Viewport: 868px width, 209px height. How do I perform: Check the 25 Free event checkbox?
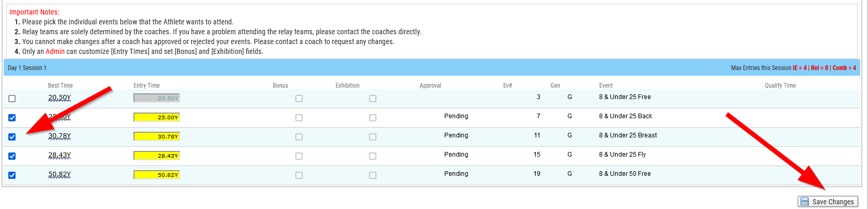point(12,99)
